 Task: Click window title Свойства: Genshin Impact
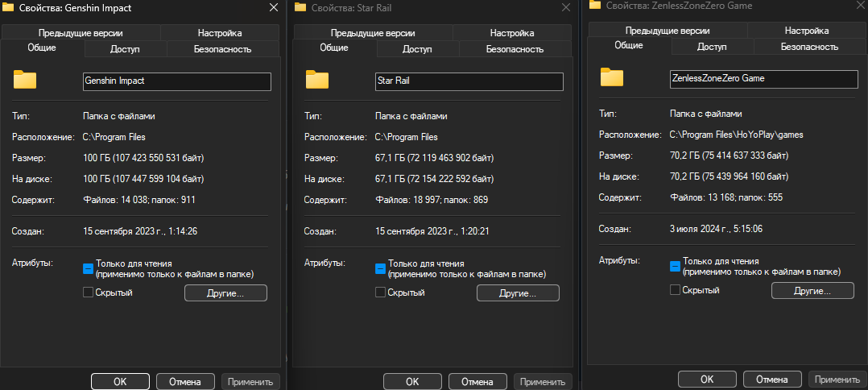(x=76, y=8)
